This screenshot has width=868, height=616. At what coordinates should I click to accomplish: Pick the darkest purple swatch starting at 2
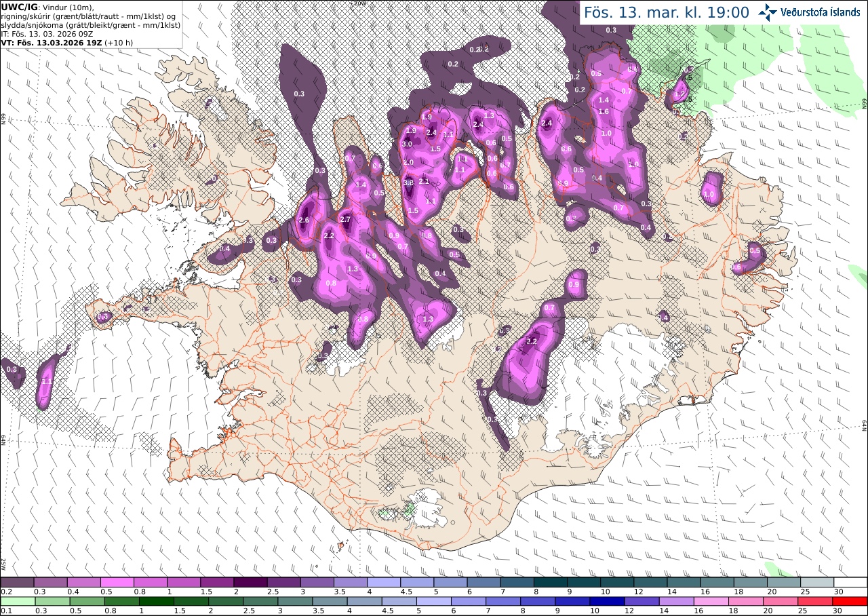250,582
